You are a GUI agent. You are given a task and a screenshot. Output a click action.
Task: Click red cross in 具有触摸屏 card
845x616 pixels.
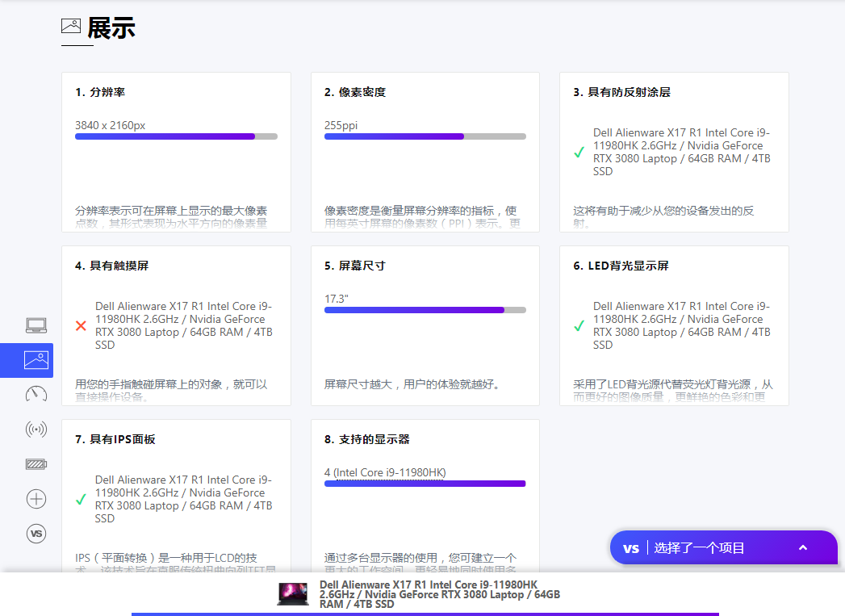click(81, 325)
